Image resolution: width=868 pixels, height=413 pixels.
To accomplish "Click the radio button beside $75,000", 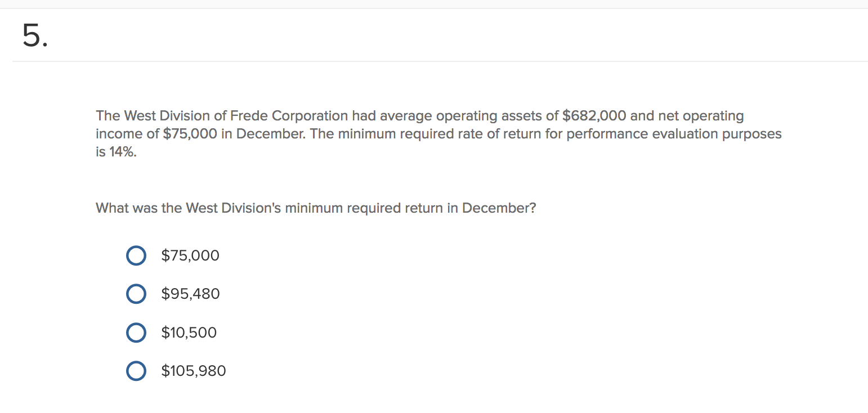I will click(x=136, y=255).
